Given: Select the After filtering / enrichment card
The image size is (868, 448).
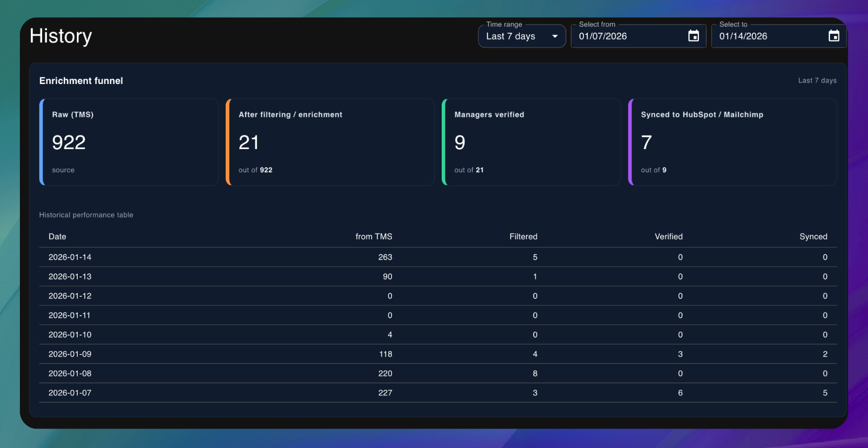Looking at the screenshot, I should [x=330, y=142].
